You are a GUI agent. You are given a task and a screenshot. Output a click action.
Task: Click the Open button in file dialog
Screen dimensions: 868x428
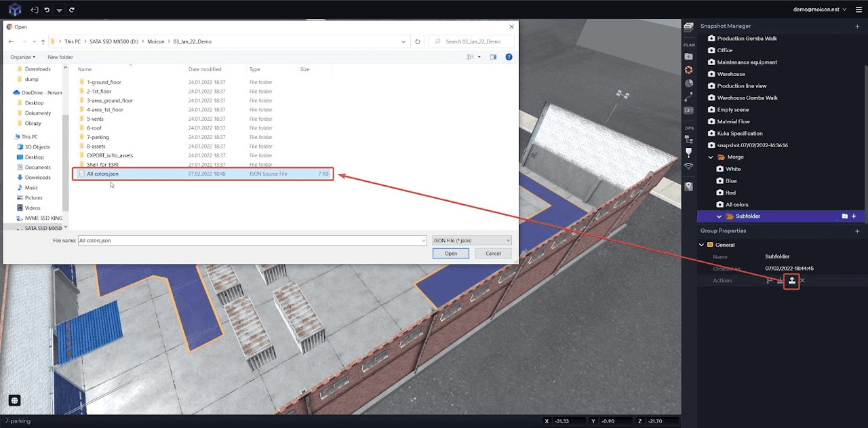[451, 253]
